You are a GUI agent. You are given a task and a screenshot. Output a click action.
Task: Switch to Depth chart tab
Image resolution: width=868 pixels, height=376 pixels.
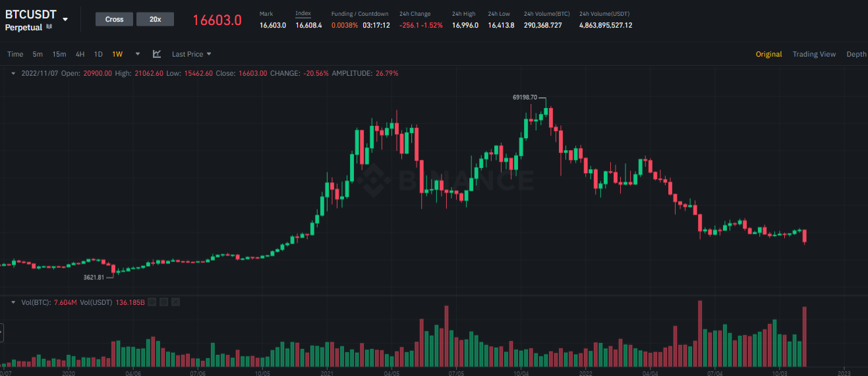[856, 54]
